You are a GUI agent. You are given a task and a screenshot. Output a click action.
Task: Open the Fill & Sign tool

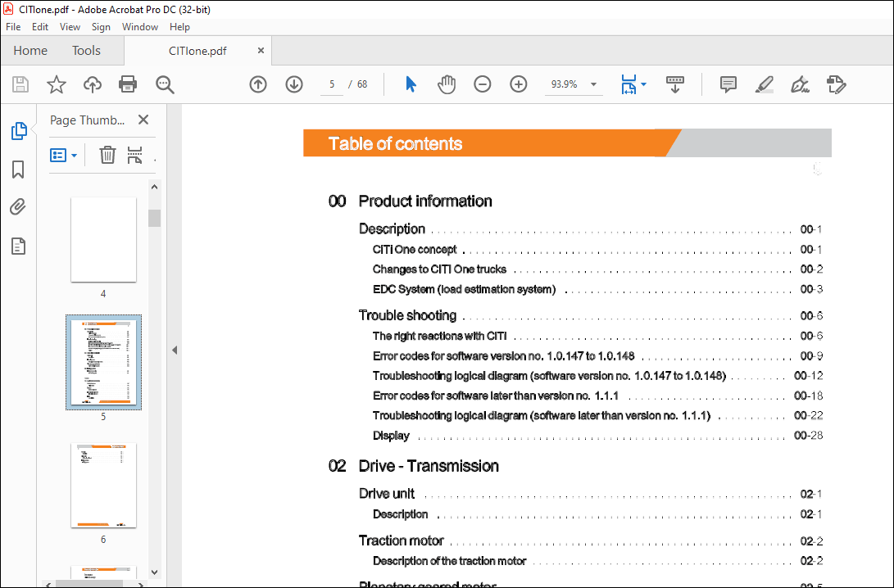pos(800,84)
